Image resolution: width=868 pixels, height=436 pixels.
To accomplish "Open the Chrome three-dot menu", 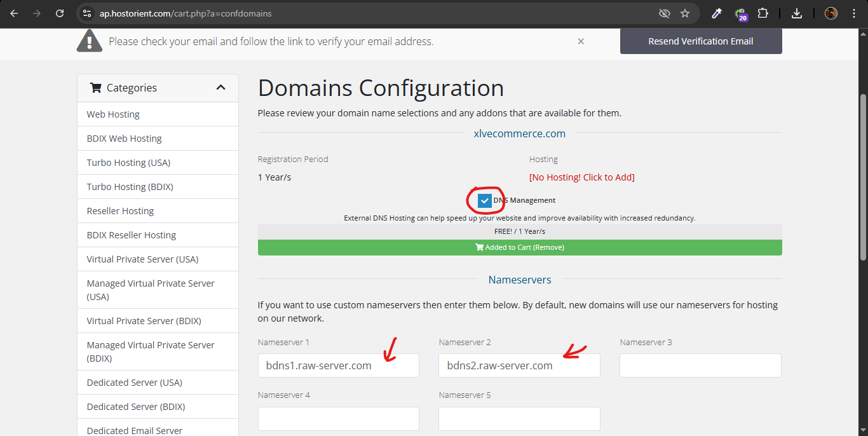I will pyautogui.click(x=853, y=13).
